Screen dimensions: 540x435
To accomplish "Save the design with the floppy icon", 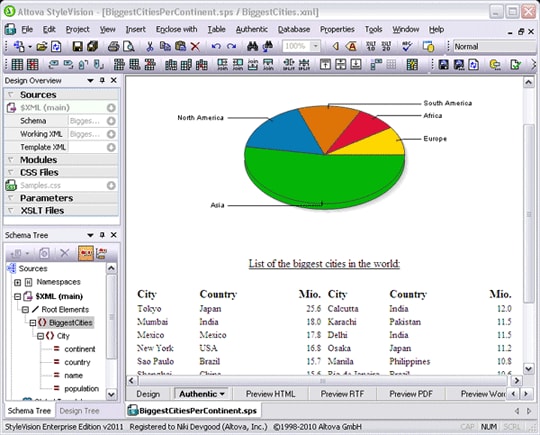I will 77,46.
